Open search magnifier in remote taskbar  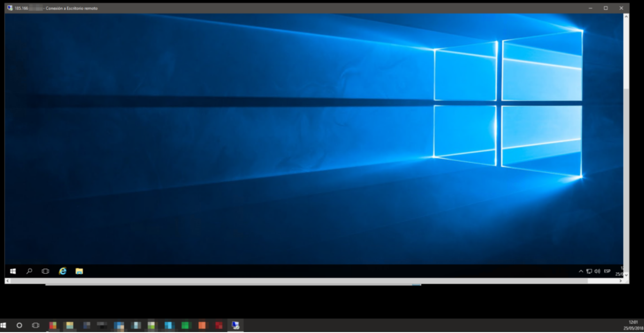(x=29, y=271)
